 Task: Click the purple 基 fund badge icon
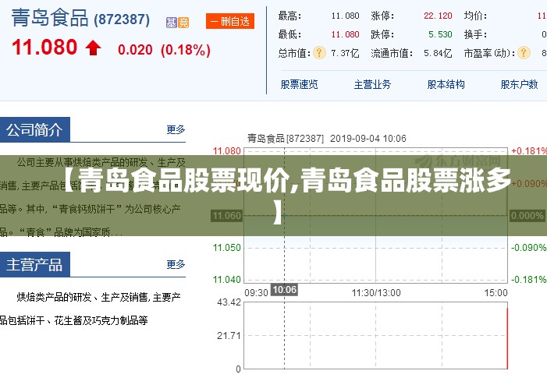click(172, 23)
